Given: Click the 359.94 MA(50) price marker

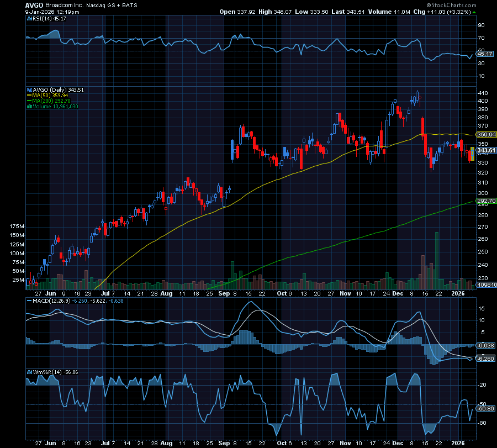Looking at the screenshot, I should (x=484, y=134).
